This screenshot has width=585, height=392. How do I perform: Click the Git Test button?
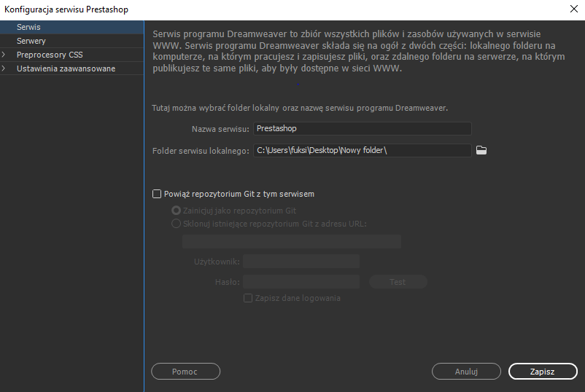[398, 282]
